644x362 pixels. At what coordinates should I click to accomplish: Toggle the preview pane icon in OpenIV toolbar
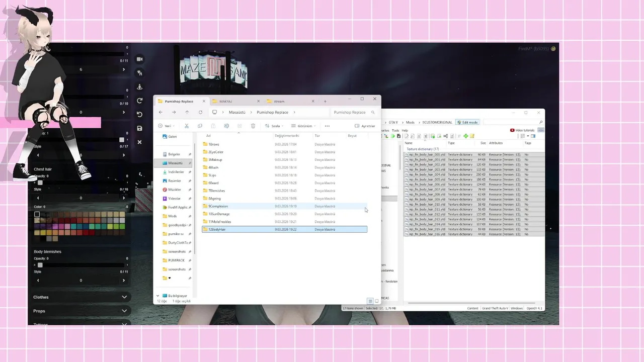click(533, 136)
